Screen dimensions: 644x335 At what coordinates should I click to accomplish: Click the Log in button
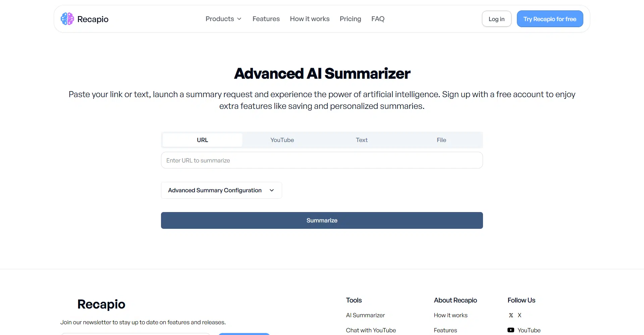click(496, 19)
